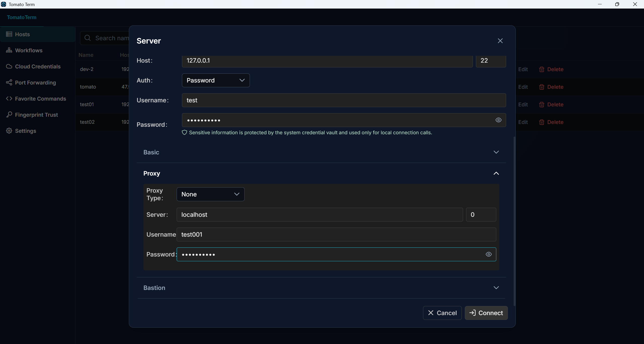Select the tomato host row name

coord(88,87)
